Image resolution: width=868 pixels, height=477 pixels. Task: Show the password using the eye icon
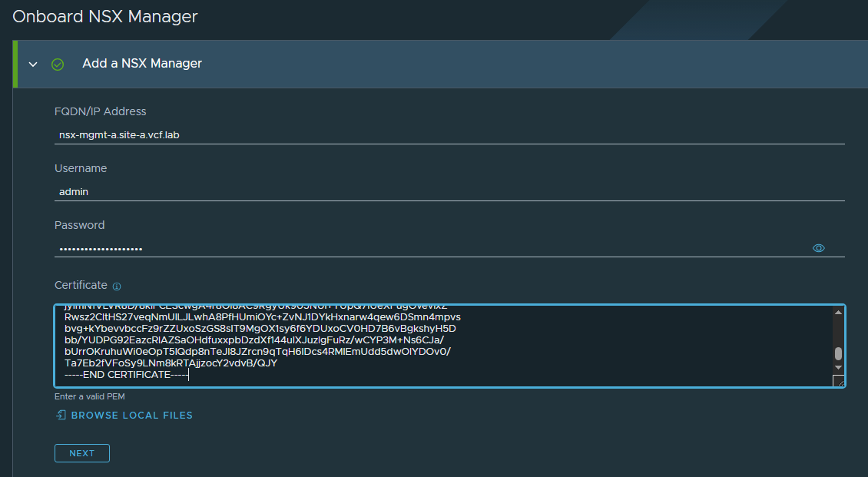818,248
